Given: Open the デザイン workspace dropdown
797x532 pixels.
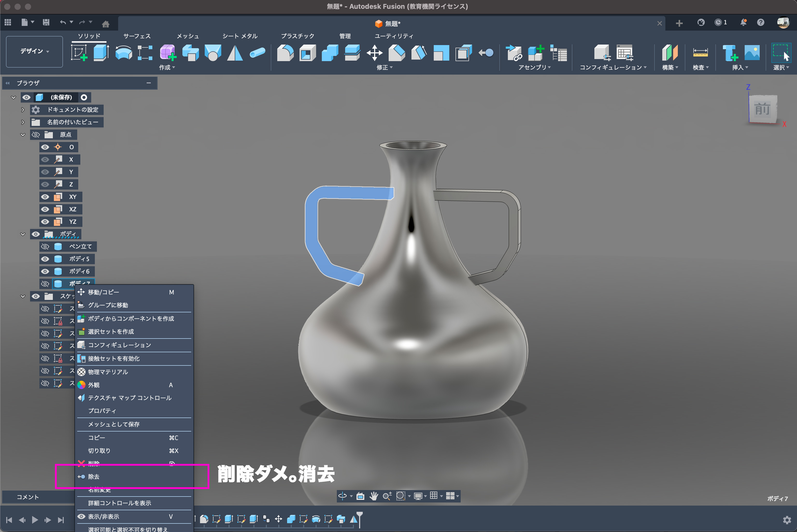Looking at the screenshot, I should coord(34,51).
